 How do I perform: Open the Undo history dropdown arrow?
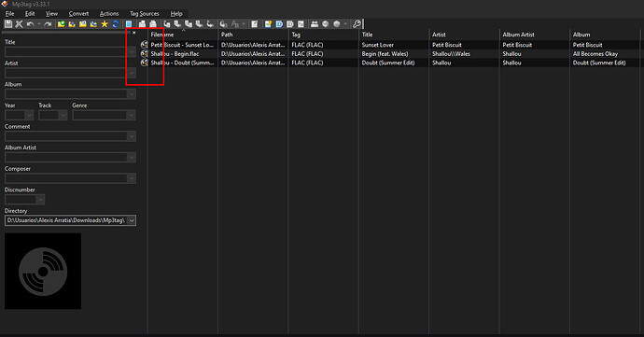39,24
